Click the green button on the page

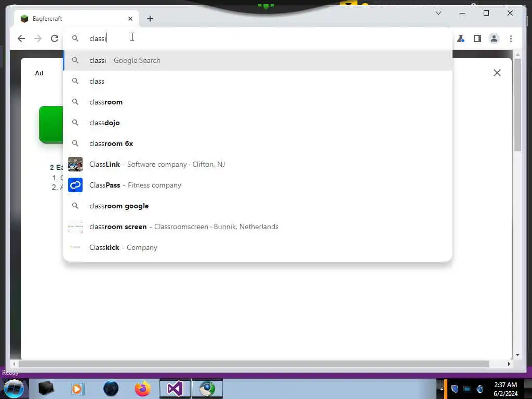coord(51,125)
